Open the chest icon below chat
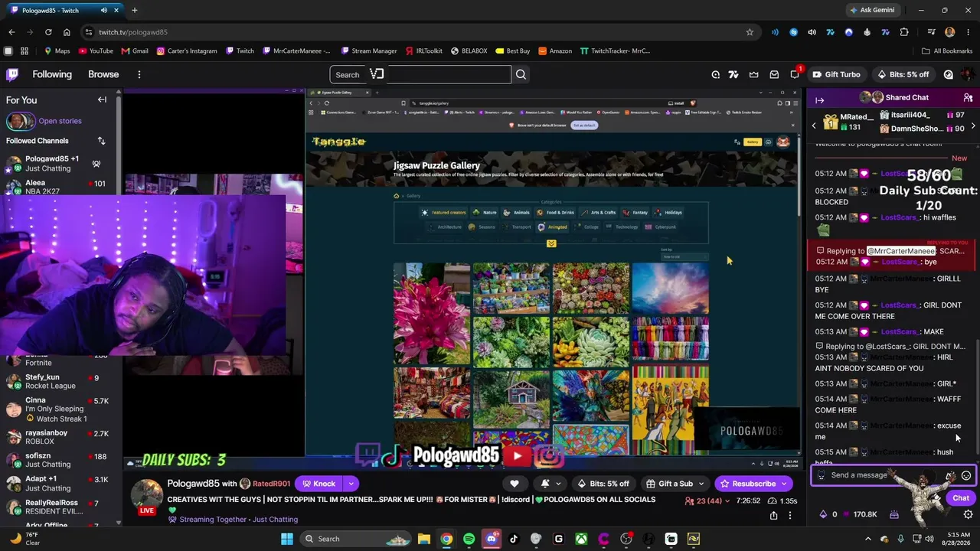Viewport: 980px width, 551px height. (893, 514)
